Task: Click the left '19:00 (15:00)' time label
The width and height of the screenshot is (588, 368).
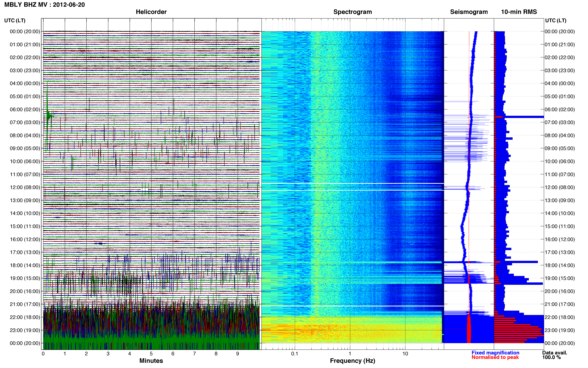Action: point(25,278)
